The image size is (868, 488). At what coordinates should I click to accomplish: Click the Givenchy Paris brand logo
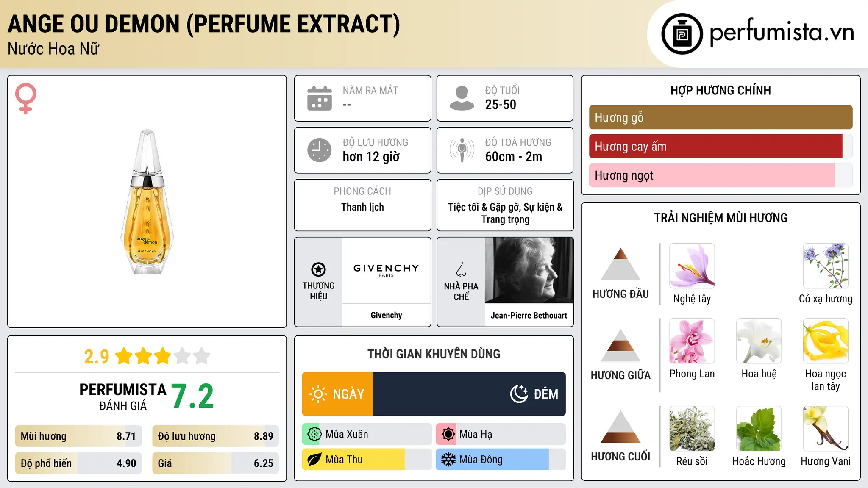pyautogui.click(x=386, y=270)
